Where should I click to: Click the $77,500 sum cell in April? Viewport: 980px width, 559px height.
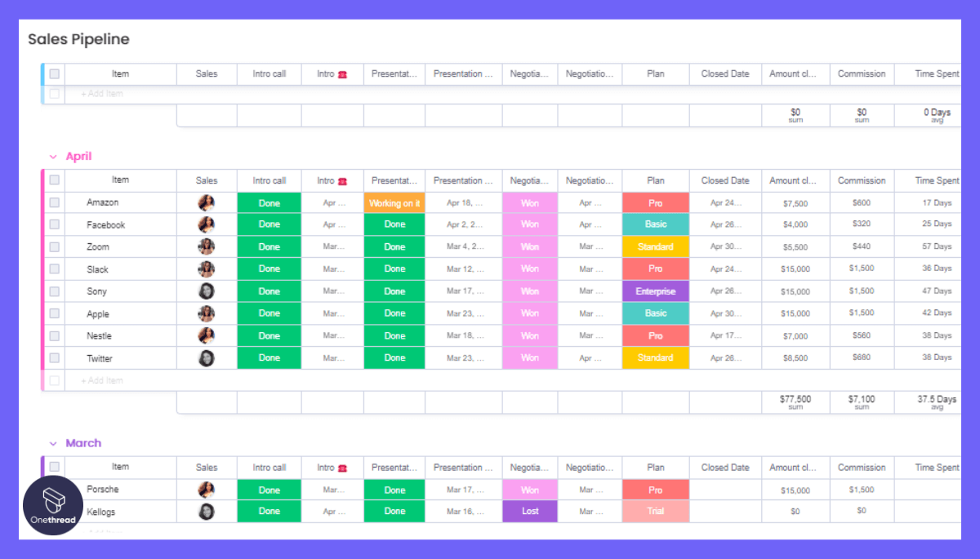pyautogui.click(x=795, y=402)
